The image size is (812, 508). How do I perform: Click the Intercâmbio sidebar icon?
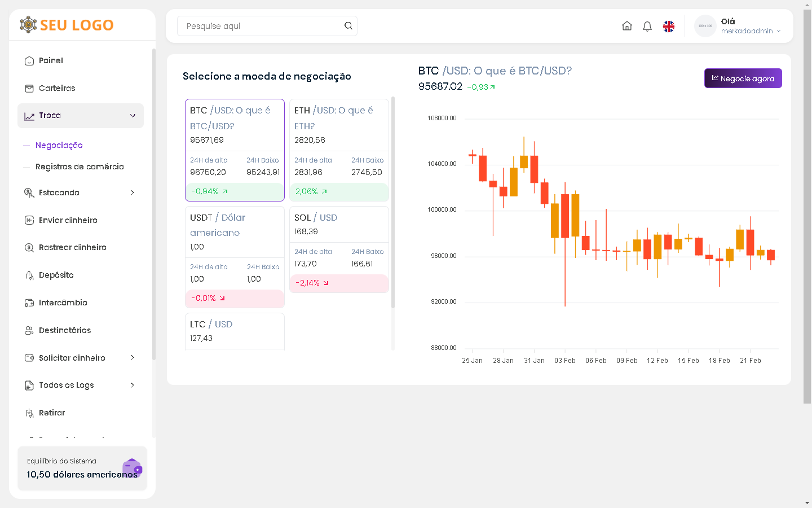29,303
